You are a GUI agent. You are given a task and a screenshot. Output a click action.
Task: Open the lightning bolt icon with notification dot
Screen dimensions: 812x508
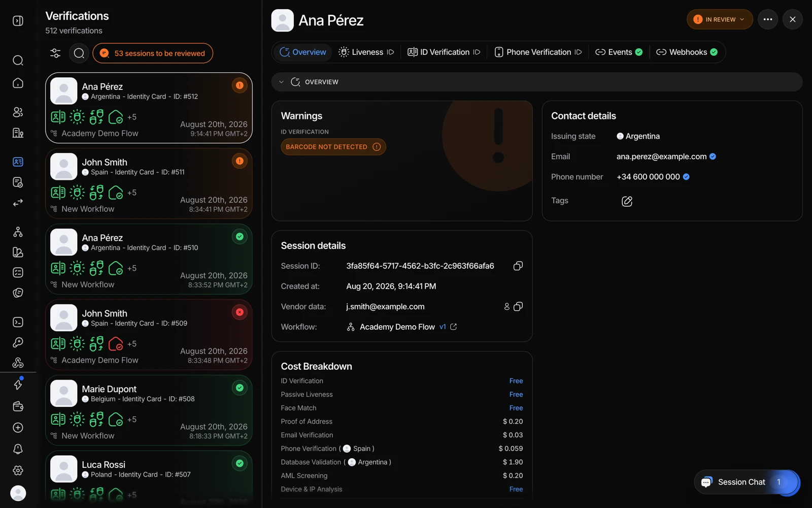(x=18, y=385)
